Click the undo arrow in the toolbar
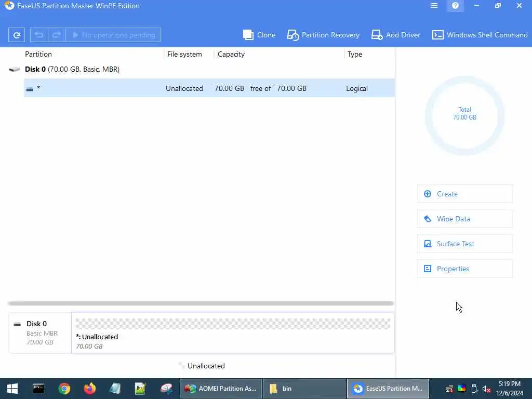Viewport: 532px width, 399px height. point(39,35)
